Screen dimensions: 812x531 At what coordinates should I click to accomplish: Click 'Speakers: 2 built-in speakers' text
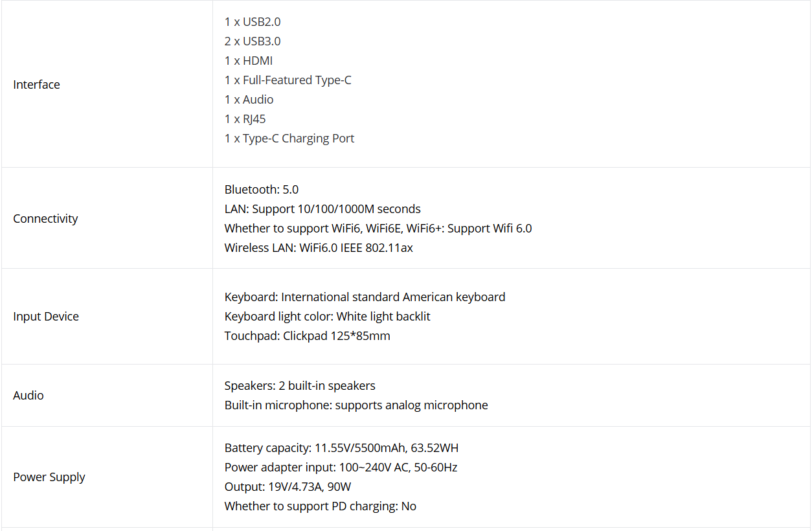coord(300,386)
